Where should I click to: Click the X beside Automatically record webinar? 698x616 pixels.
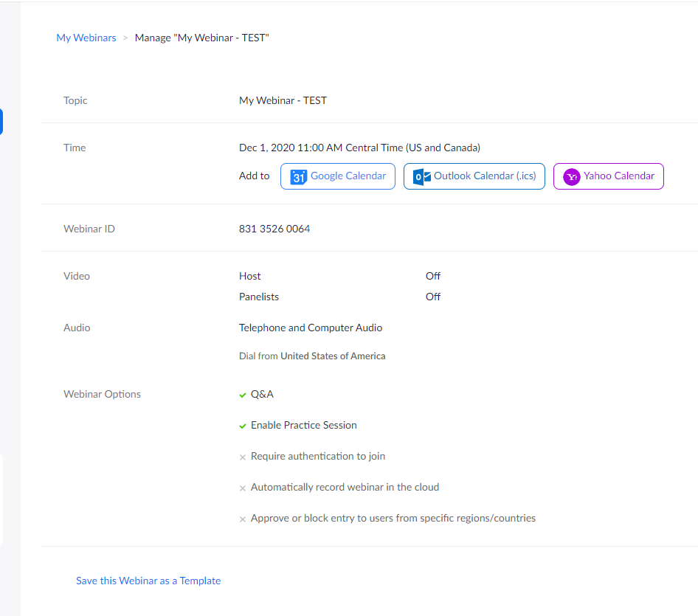click(x=243, y=488)
